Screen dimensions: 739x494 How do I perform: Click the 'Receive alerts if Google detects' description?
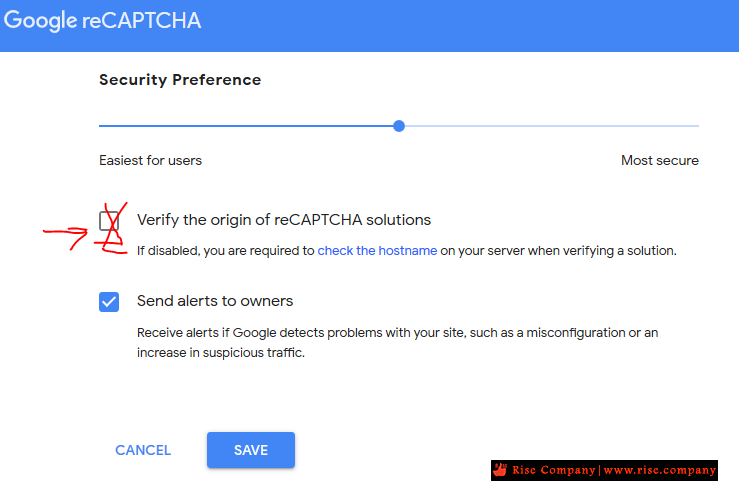tap(397, 343)
